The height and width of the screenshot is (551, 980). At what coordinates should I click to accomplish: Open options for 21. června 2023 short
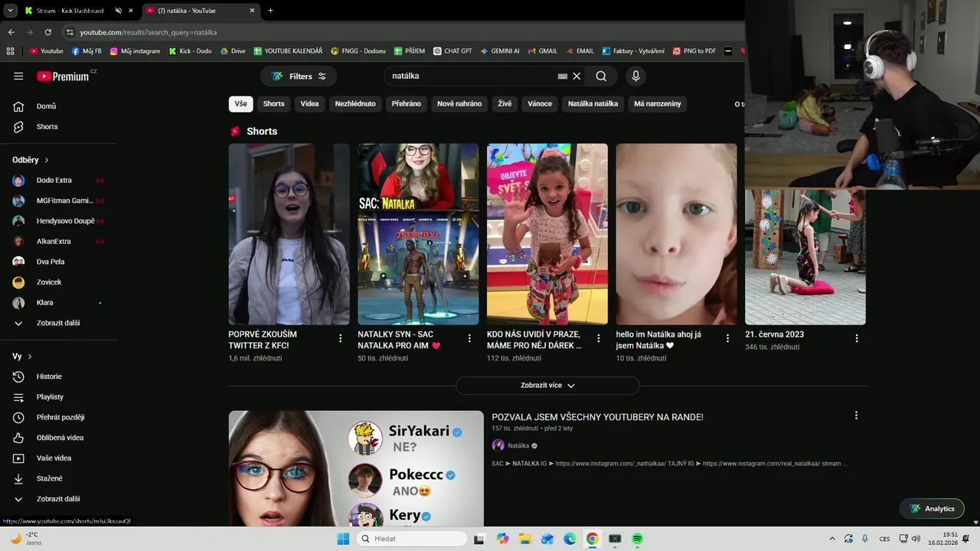pyautogui.click(x=857, y=338)
